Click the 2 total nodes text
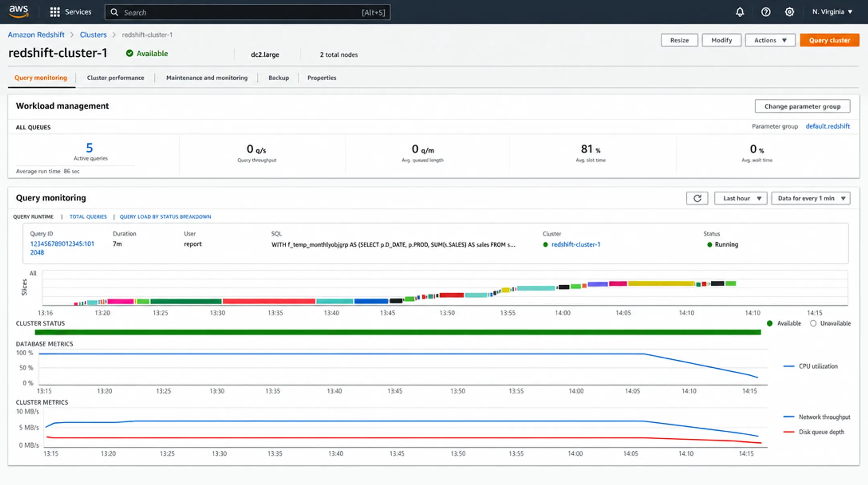 click(x=339, y=55)
